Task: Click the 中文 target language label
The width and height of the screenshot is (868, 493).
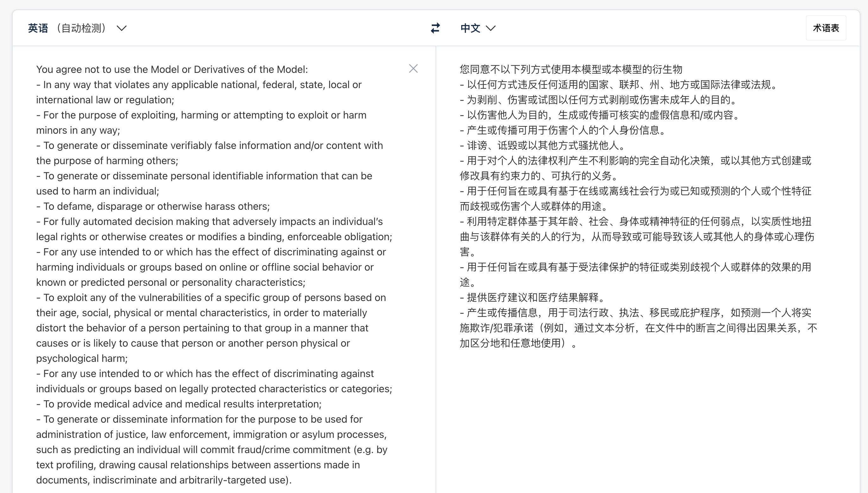Action: click(470, 28)
